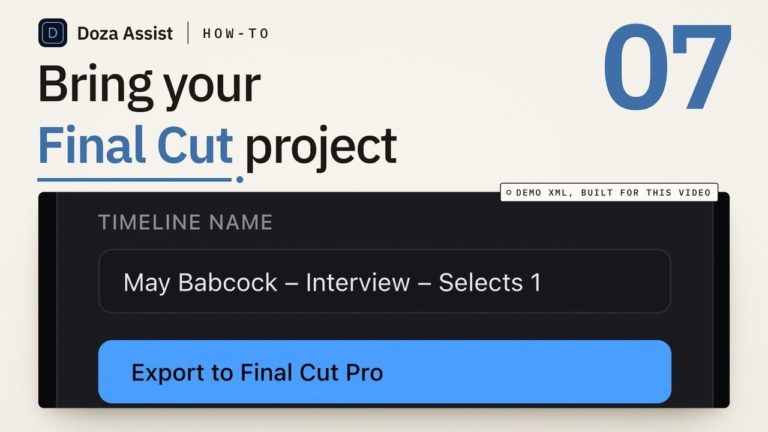The height and width of the screenshot is (432, 768).
Task: Click the blue underline beneath Final Cut
Action: click(x=134, y=180)
